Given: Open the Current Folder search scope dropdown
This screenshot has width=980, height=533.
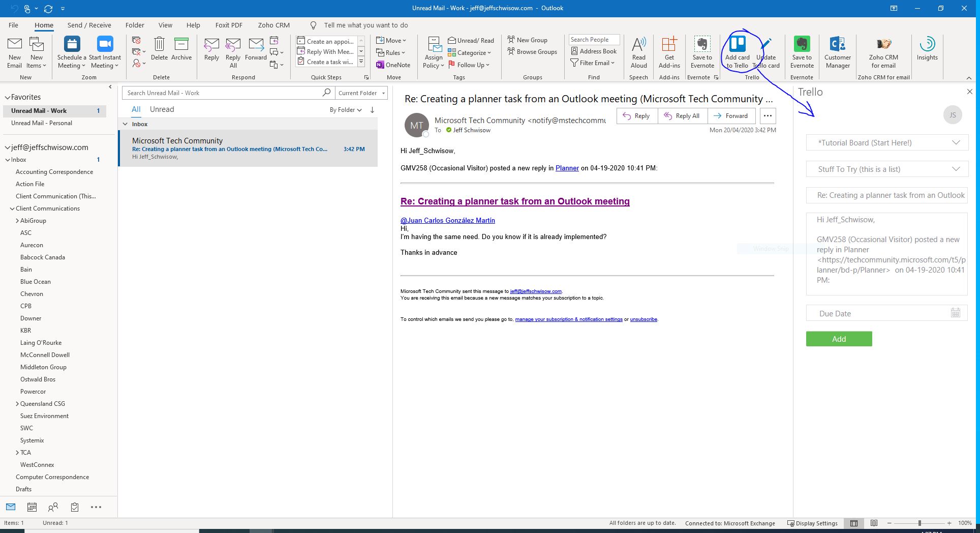Looking at the screenshot, I should pos(361,93).
